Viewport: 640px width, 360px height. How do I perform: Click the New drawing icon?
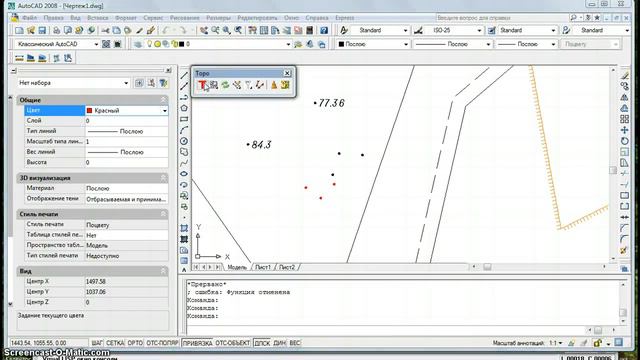19,31
